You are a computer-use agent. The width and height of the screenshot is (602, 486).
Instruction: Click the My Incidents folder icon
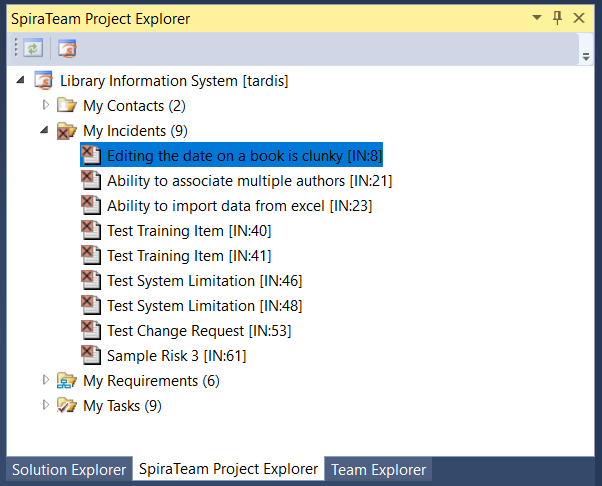pyautogui.click(x=67, y=130)
